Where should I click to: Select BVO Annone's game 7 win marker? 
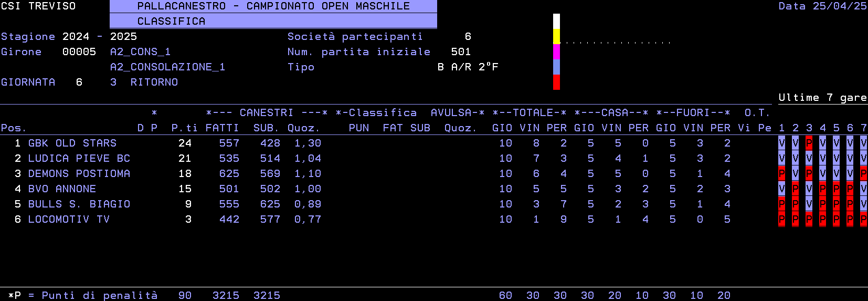click(863, 189)
